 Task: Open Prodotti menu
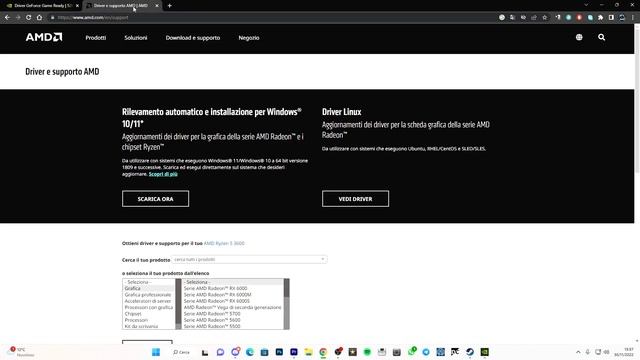coord(96,38)
